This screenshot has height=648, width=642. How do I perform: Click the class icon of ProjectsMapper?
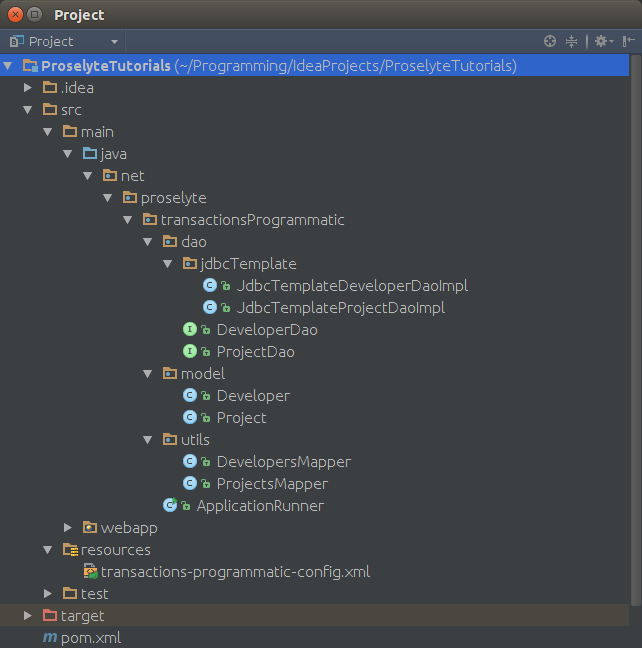(x=190, y=483)
